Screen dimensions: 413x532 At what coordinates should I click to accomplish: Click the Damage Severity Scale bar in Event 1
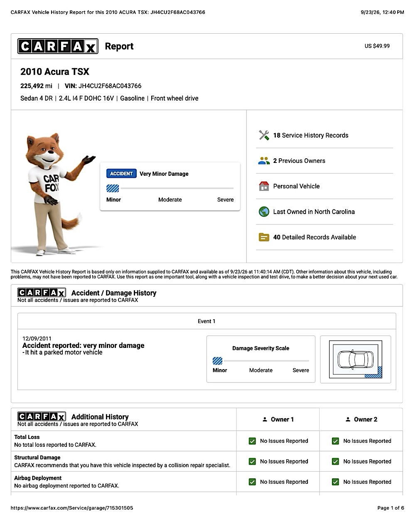pyautogui.click(x=261, y=361)
